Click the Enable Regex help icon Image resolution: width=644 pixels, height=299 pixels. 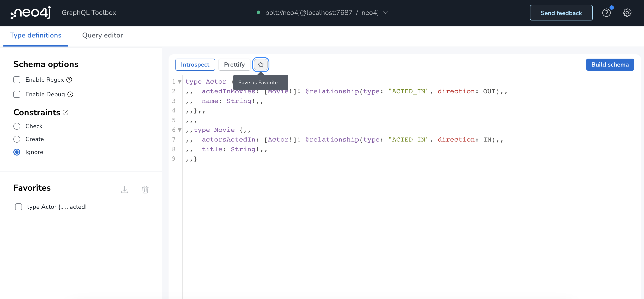(x=69, y=80)
